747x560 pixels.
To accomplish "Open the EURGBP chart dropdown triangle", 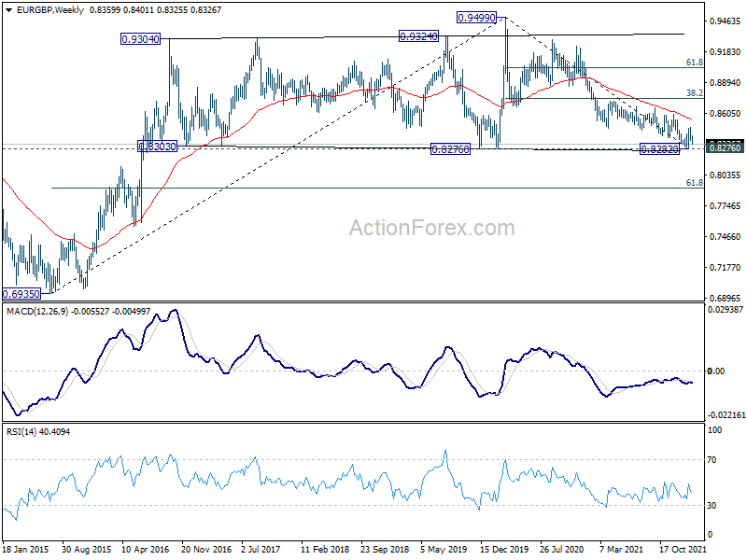I will click(x=8, y=9).
